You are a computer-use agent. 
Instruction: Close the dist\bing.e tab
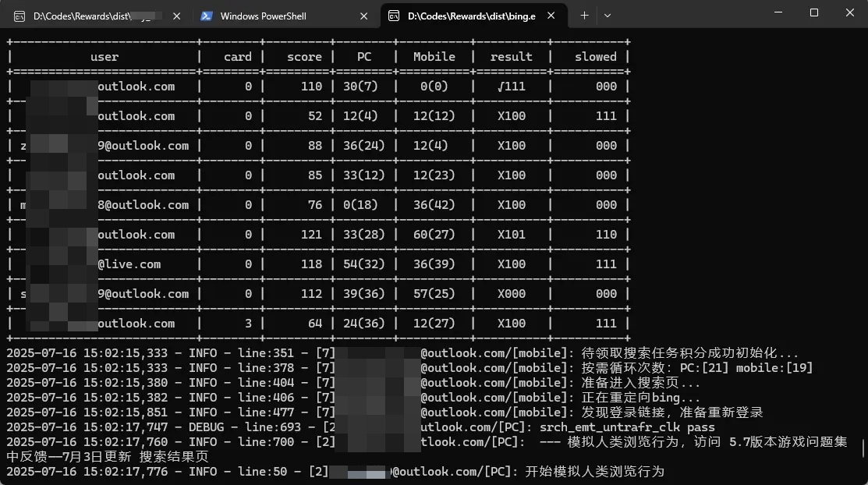click(551, 16)
